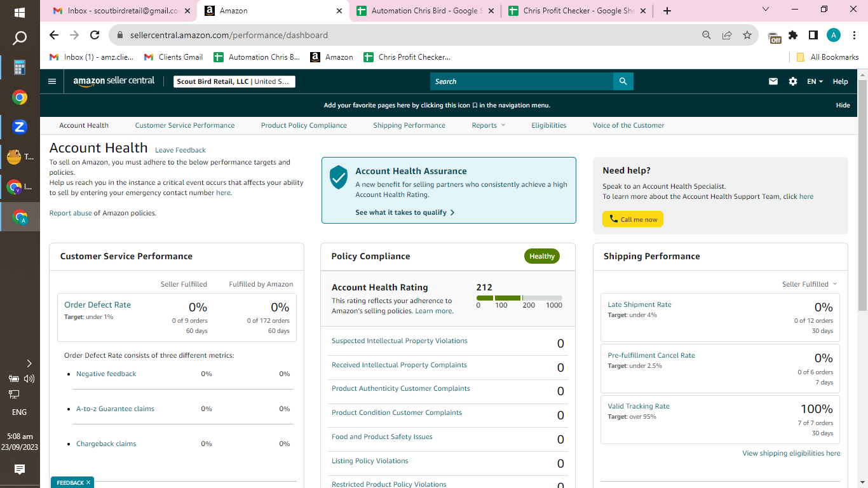Click the browser forward arrow
868x488 pixels.
click(x=74, y=35)
